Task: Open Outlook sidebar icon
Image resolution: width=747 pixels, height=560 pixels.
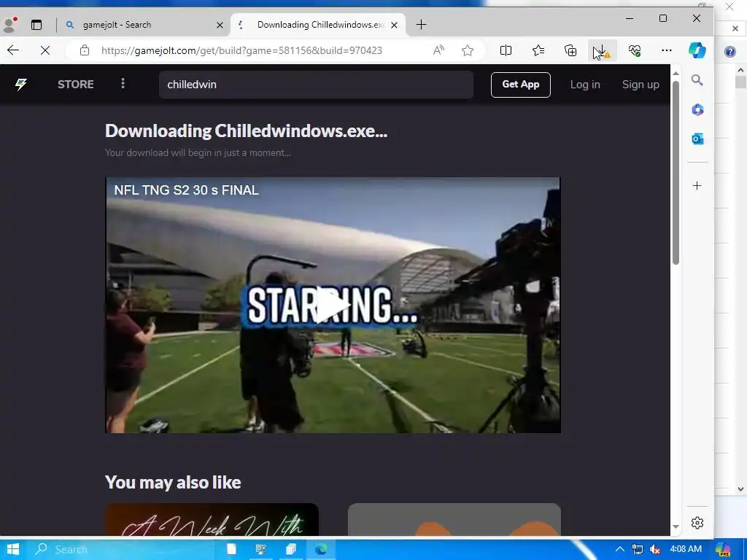Action: pyautogui.click(x=697, y=139)
